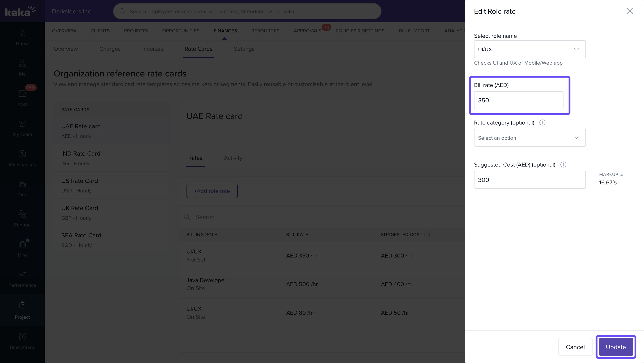Click the UI/UX dropdown chevron arrow
The height and width of the screenshot is (363, 644).
click(x=576, y=49)
